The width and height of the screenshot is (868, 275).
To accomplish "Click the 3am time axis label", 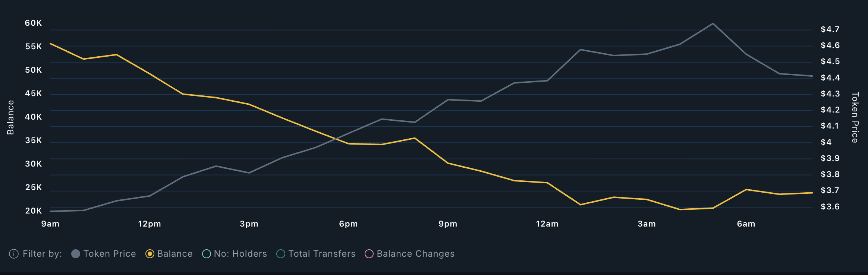I will pos(647,224).
